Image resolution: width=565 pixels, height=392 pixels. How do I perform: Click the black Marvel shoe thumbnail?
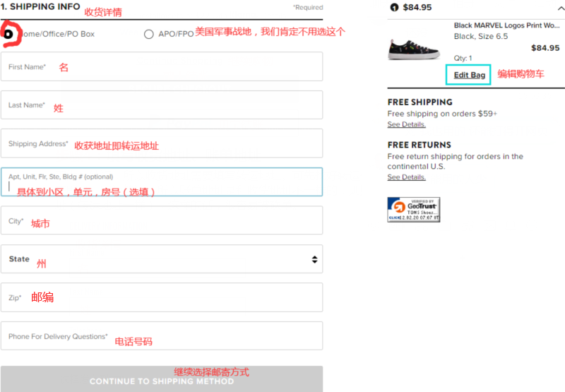414,48
